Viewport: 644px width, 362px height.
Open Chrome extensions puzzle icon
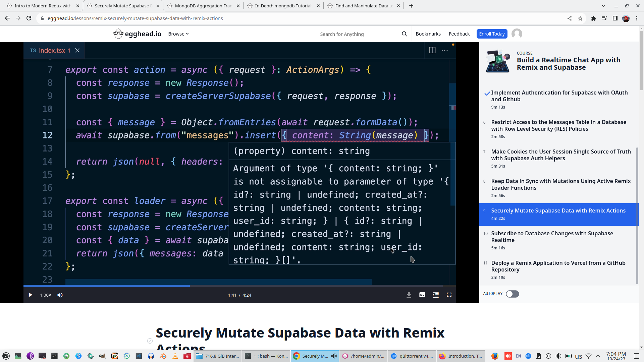593,18
